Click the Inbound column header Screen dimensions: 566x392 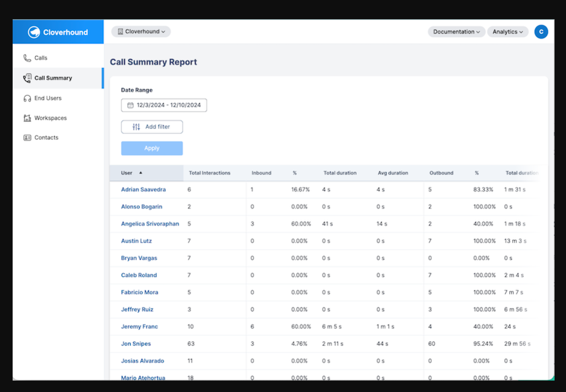(x=261, y=173)
